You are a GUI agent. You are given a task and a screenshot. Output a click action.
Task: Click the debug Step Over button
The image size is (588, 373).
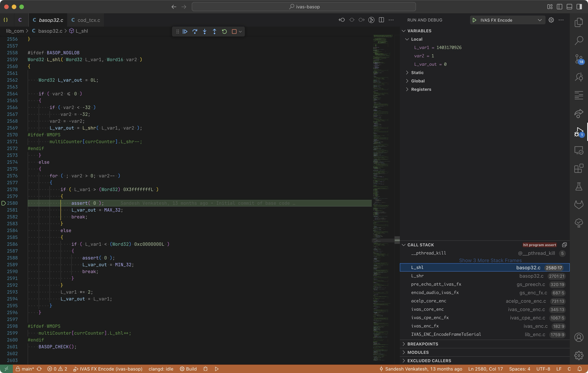pyautogui.click(x=195, y=32)
